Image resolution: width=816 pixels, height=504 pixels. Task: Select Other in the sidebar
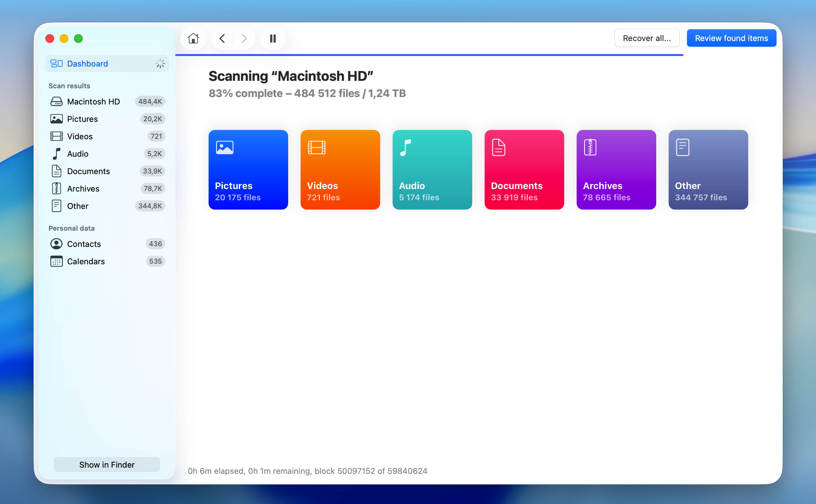tap(107, 206)
